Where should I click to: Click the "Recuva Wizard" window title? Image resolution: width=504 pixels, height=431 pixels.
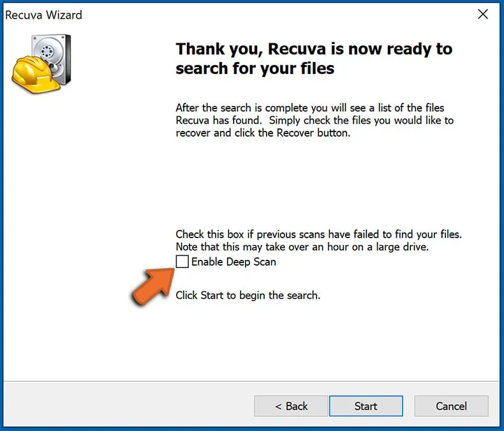pos(43,14)
